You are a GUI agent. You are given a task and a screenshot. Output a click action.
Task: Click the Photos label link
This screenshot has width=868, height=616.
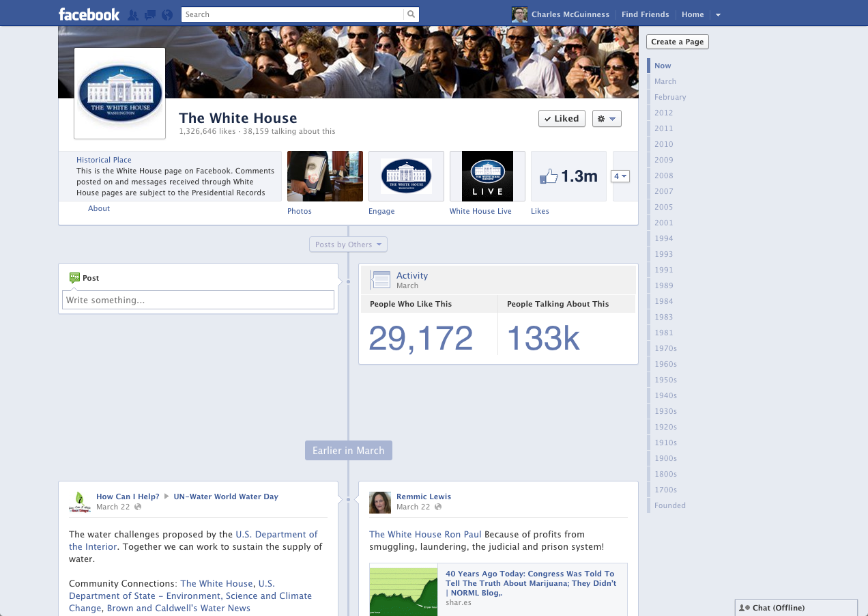point(300,211)
